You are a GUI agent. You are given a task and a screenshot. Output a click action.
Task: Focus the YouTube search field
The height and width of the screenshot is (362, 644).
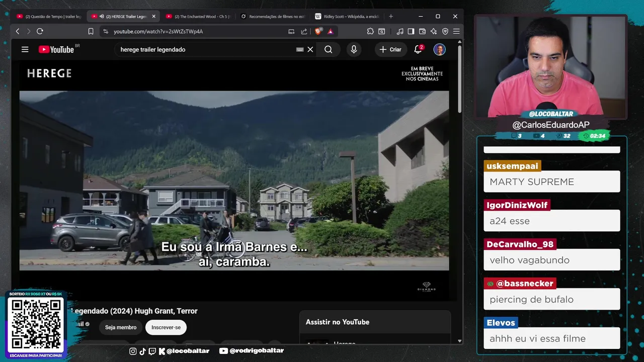tap(206, 49)
